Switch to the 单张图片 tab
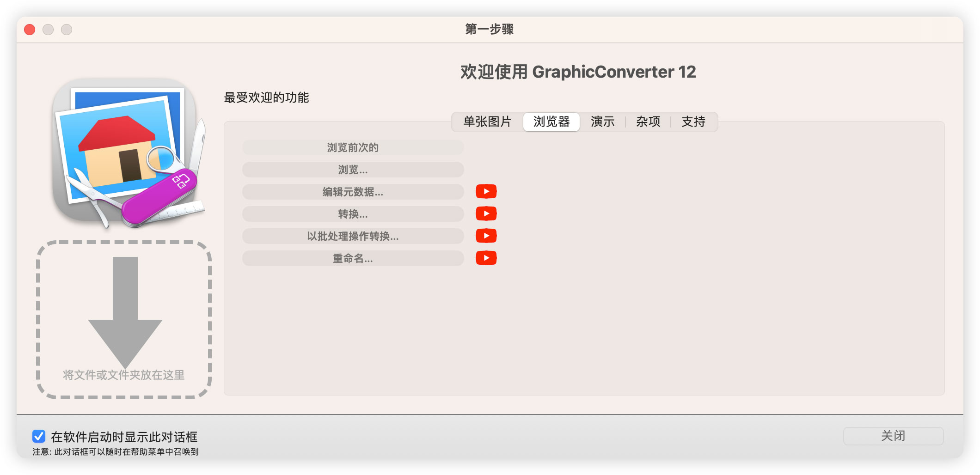980x475 pixels. pos(487,122)
